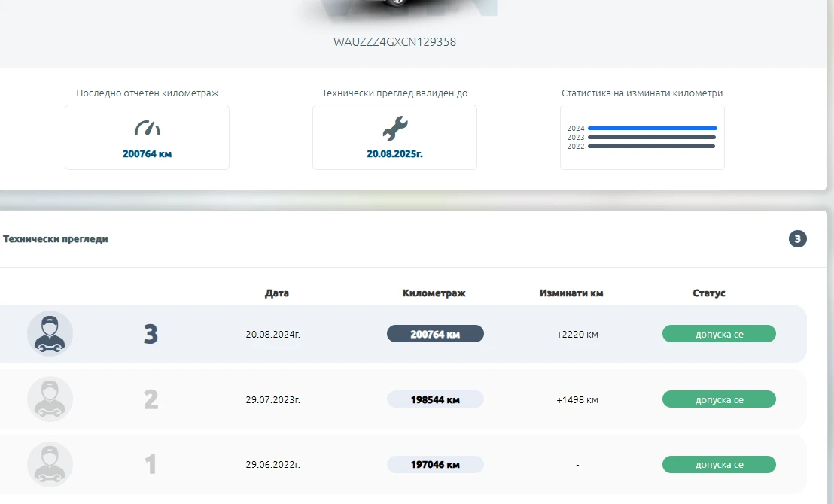
Task: Click the 'Дата' column header
Action: [x=276, y=293]
